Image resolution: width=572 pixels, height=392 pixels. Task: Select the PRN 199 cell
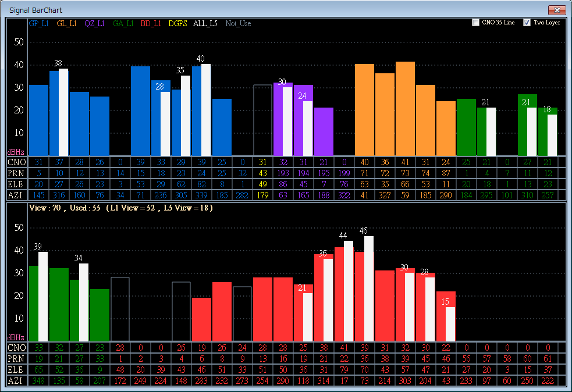(x=344, y=173)
